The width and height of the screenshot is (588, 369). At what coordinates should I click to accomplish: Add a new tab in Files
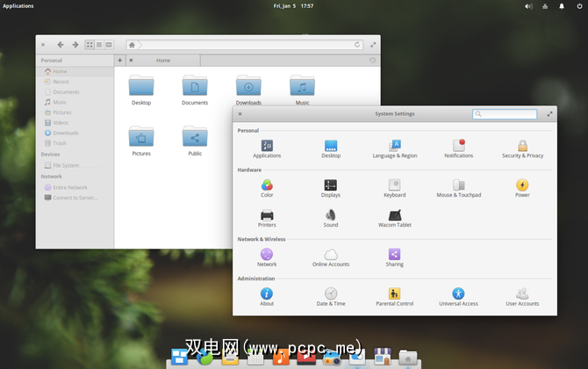(119, 61)
